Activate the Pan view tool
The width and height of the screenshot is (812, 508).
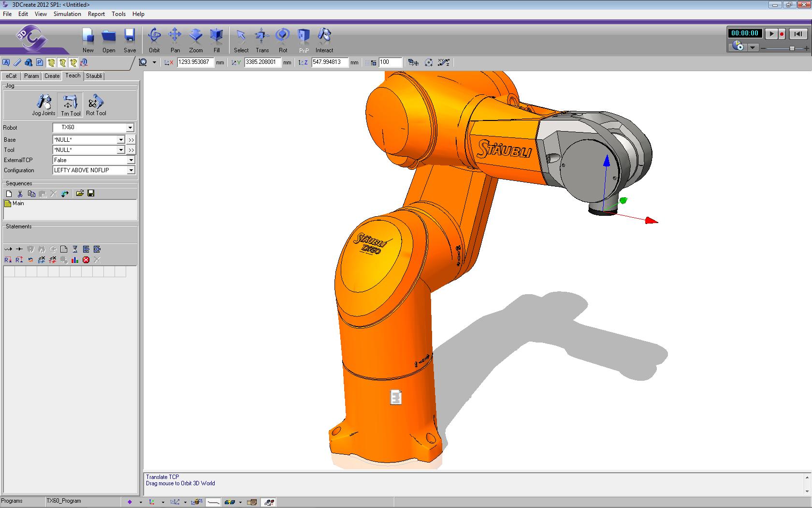tap(175, 40)
